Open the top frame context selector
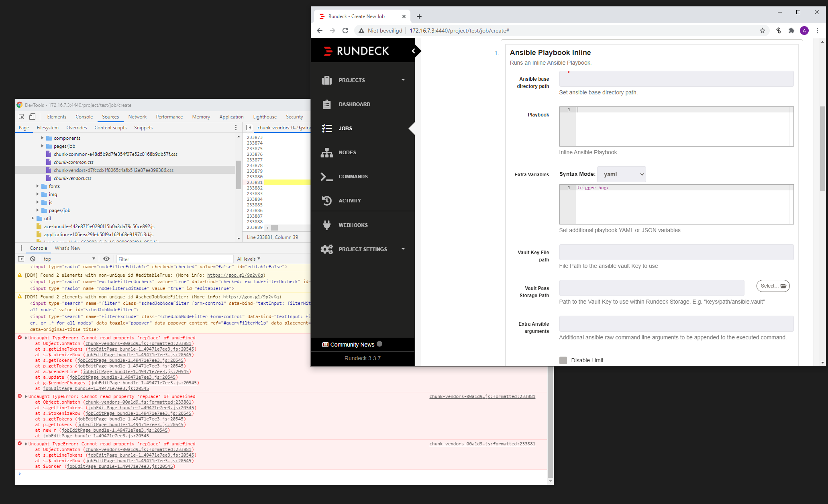Image resolution: width=828 pixels, height=504 pixels. point(69,259)
